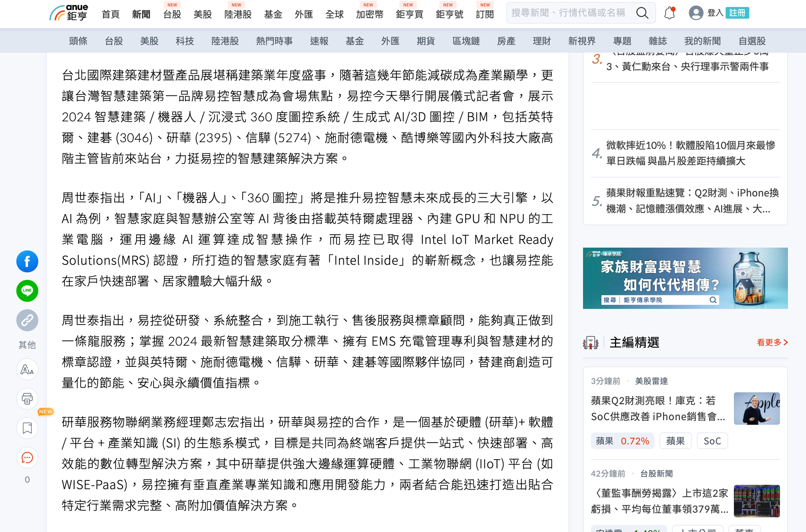Click the print article icon
The height and width of the screenshot is (532, 806).
(27, 399)
